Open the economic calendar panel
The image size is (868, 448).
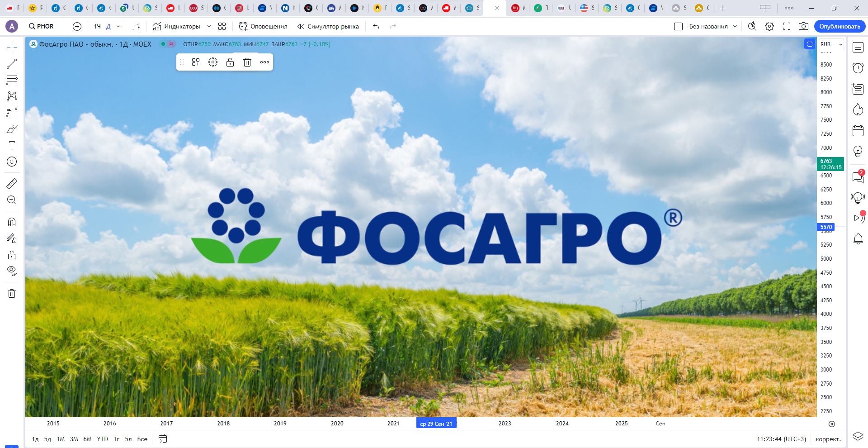(x=858, y=130)
